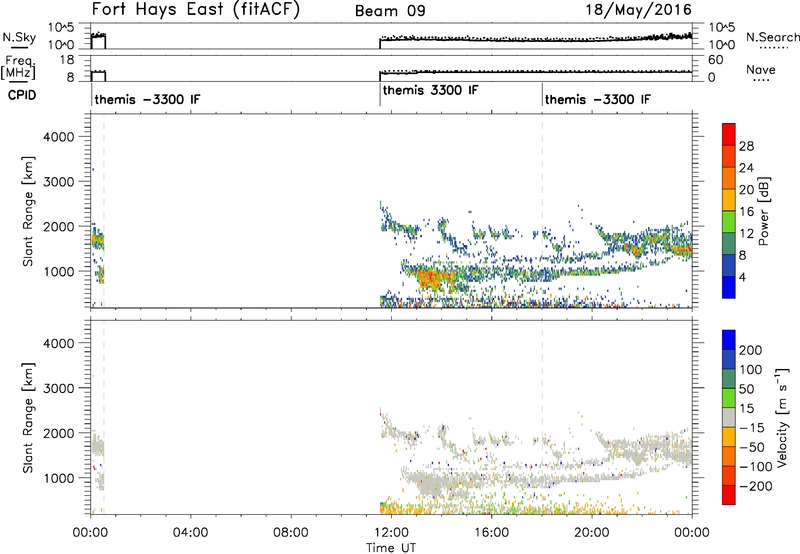The width and height of the screenshot is (800, 554).
Task: Click the '-50' tick on the Velocity colorbar
Action: [x=751, y=447]
